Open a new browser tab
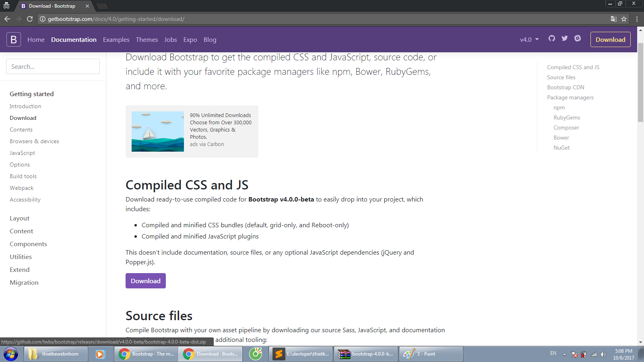 tap(102, 6)
